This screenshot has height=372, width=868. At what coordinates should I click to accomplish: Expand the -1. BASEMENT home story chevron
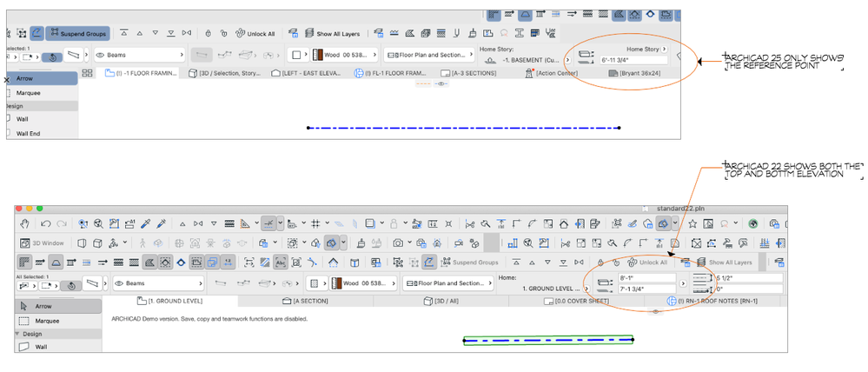[x=568, y=60]
